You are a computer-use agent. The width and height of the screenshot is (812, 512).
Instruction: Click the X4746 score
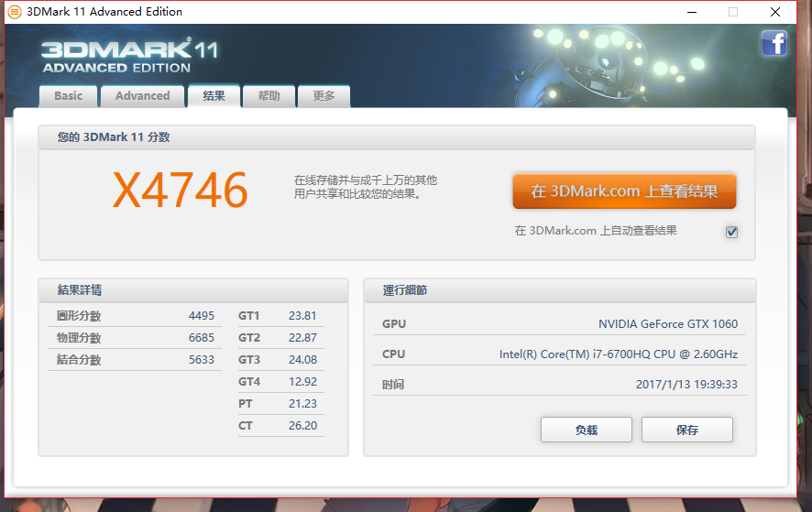181,190
